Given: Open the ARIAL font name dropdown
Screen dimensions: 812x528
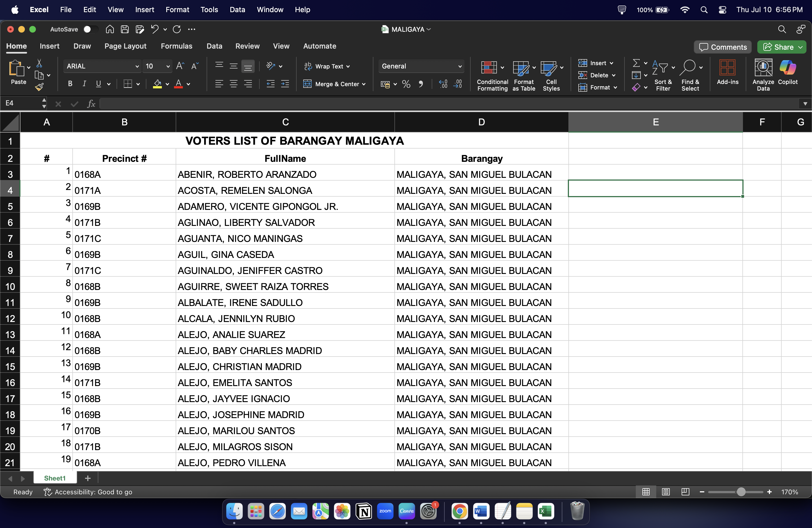Looking at the screenshot, I should coord(137,67).
